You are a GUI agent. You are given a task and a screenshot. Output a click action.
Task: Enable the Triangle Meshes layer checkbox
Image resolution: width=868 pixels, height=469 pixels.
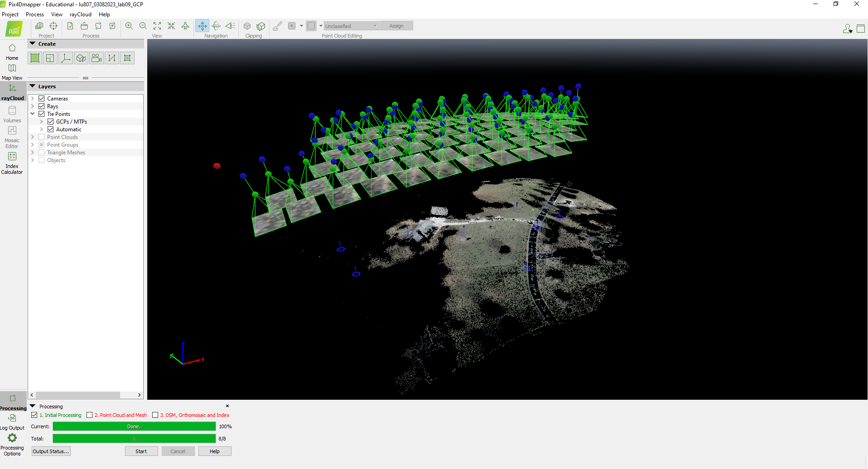click(x=42, y=153)
